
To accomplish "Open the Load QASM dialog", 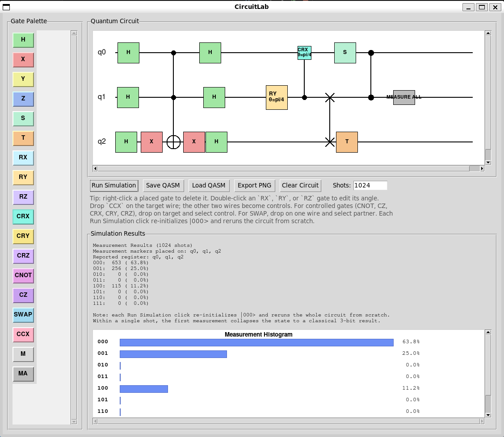I will [x=209, y=186].
